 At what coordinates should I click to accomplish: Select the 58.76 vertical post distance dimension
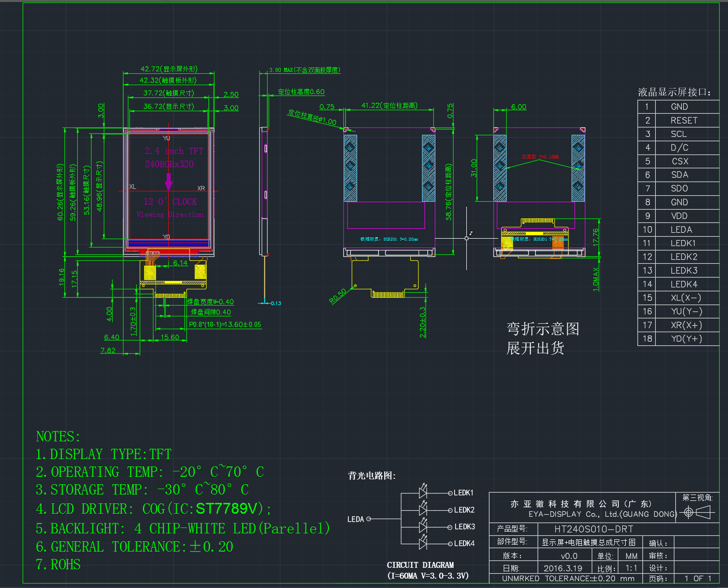click(448, 192)
